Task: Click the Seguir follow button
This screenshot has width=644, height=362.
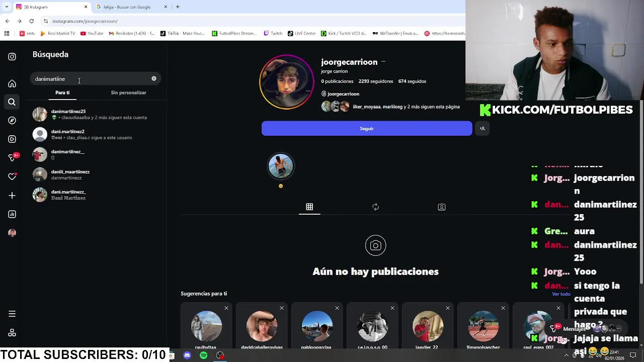Action: tap(367, 128)
